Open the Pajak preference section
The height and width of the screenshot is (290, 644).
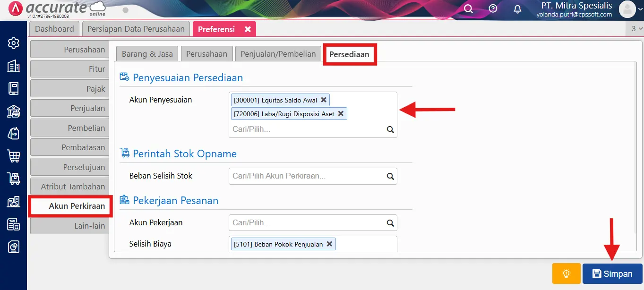point(69,89)
